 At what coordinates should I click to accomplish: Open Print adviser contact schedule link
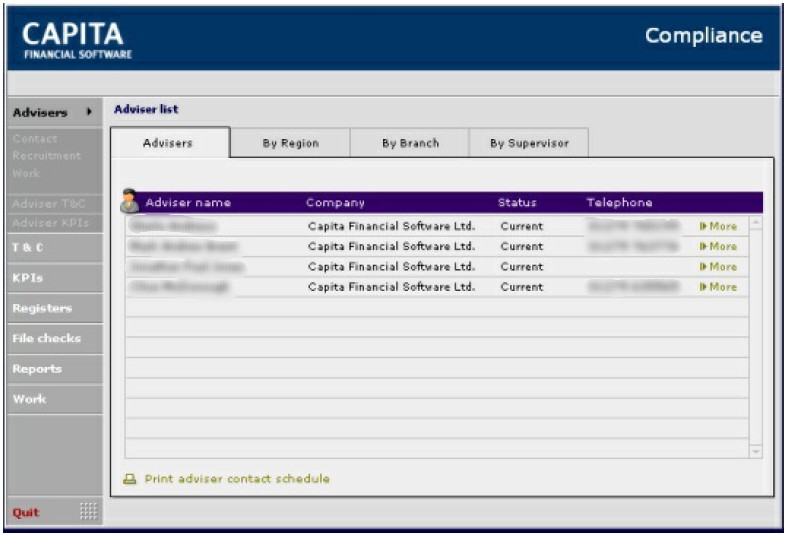(237, 479)
